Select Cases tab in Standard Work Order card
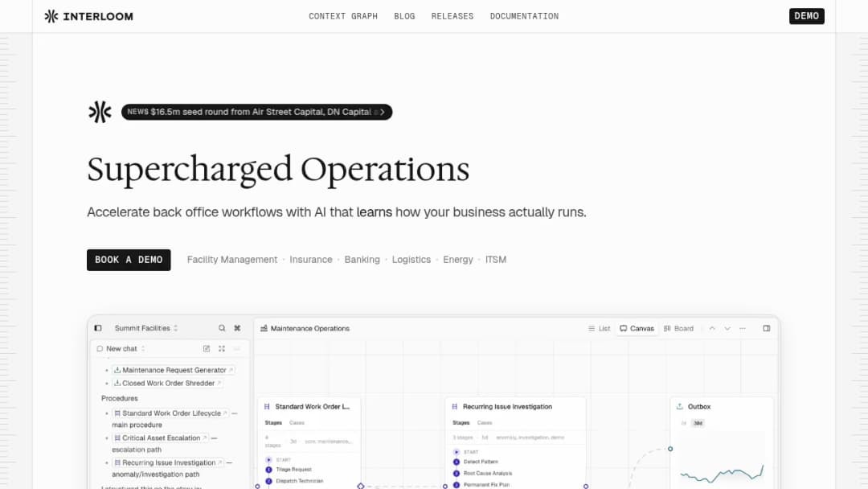Image resolution: width=868 pixels, height=489 pixels. pos(297,422)
